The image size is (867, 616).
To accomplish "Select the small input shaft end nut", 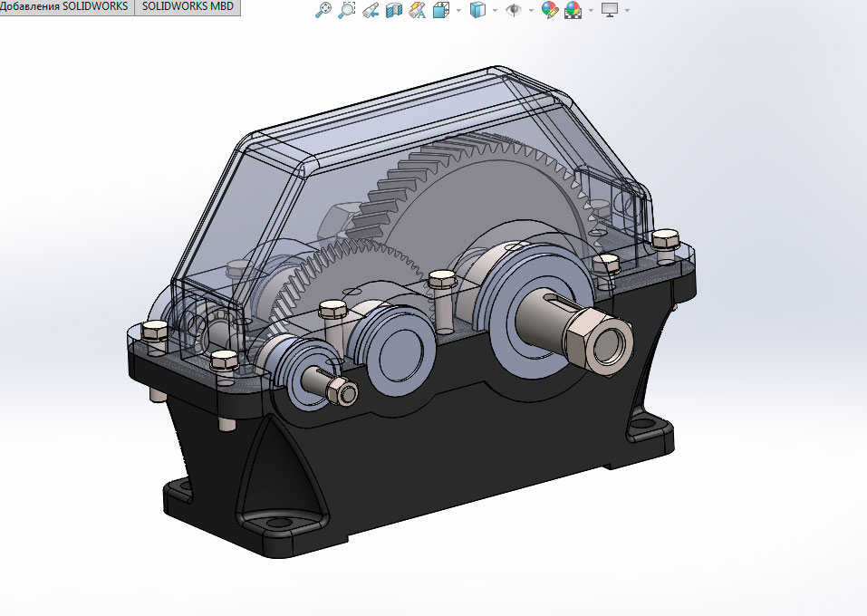I will click(342, 390).
